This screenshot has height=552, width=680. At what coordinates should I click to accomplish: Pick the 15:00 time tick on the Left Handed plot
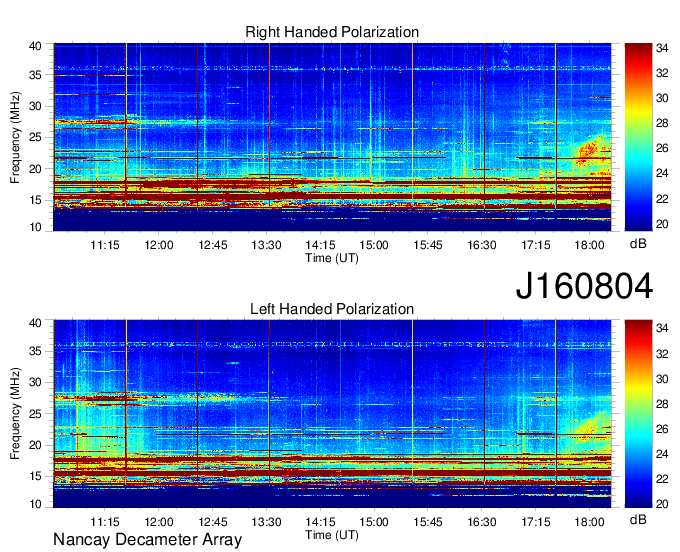(374, 522)
